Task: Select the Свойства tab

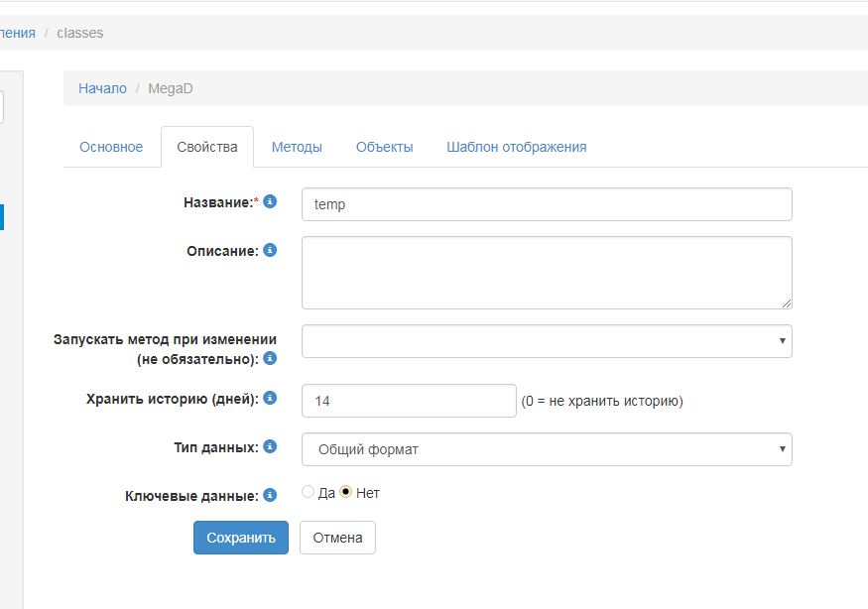Action: tap(207, 147)
